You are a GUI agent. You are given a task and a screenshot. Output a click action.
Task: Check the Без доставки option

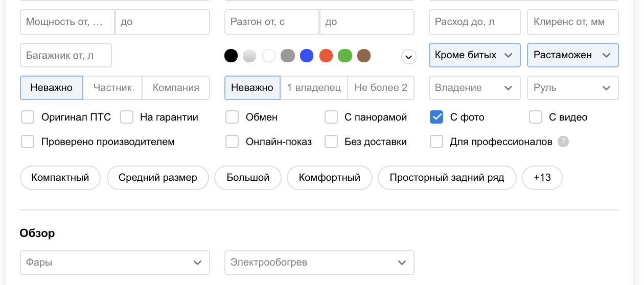[331, 141]
